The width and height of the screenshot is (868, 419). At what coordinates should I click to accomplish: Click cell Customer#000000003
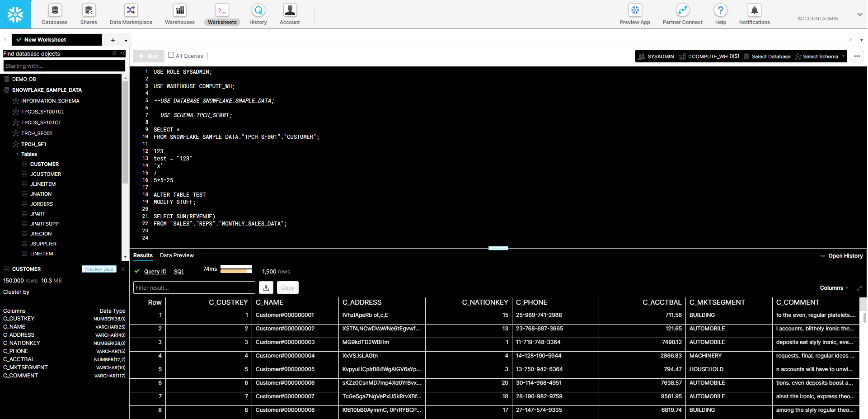[x=285, y=342]
